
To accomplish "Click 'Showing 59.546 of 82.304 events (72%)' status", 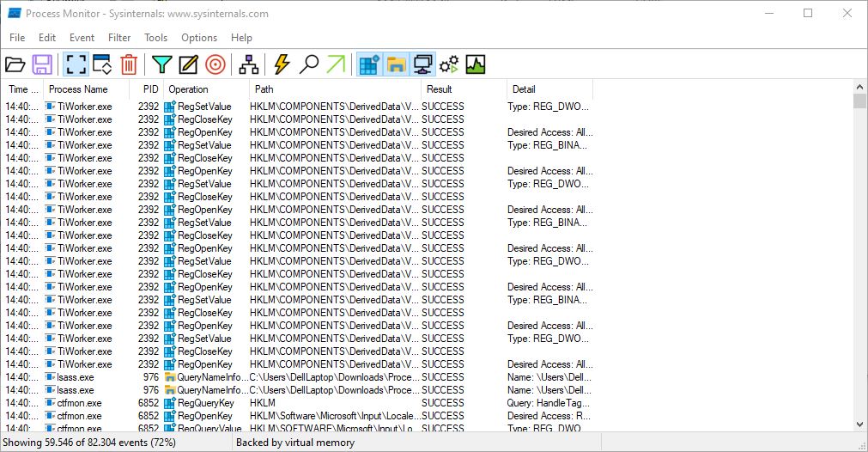I will tap(89, 442).
